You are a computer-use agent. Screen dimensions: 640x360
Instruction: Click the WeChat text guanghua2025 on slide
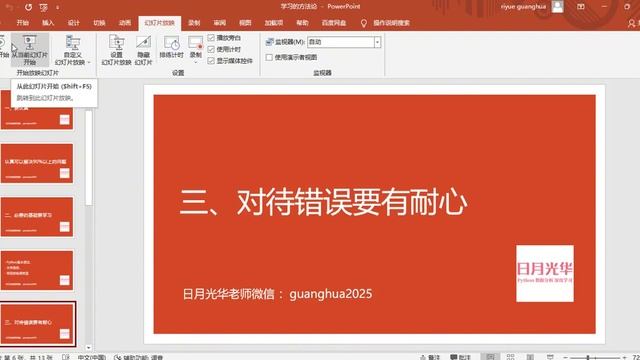click(331, 294)
